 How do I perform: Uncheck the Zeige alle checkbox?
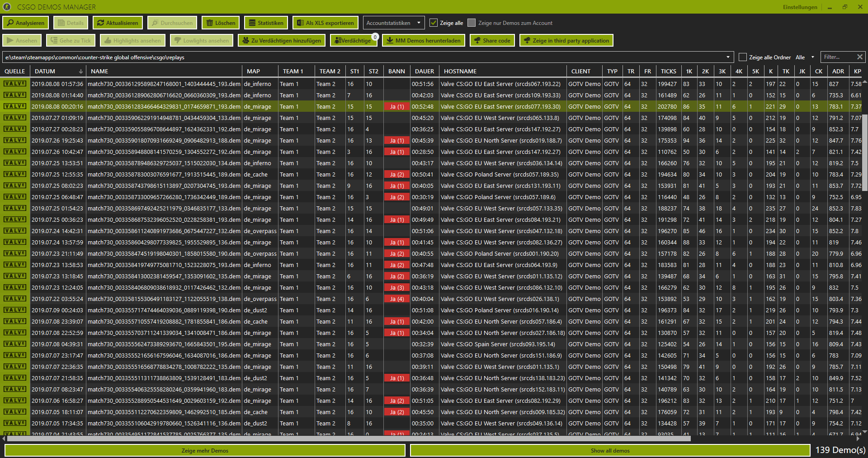coord(434,23)
